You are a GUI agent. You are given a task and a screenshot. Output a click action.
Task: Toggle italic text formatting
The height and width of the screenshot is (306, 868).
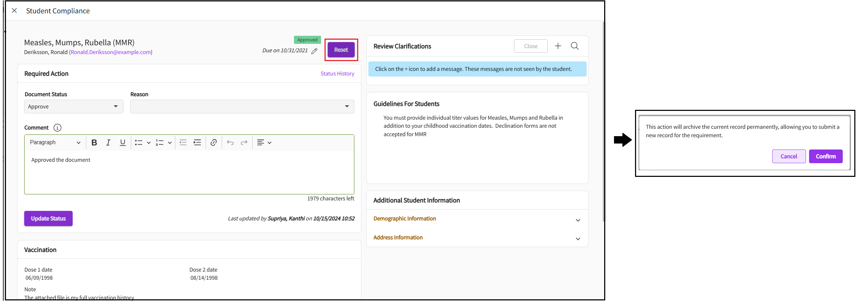[108, 142]
